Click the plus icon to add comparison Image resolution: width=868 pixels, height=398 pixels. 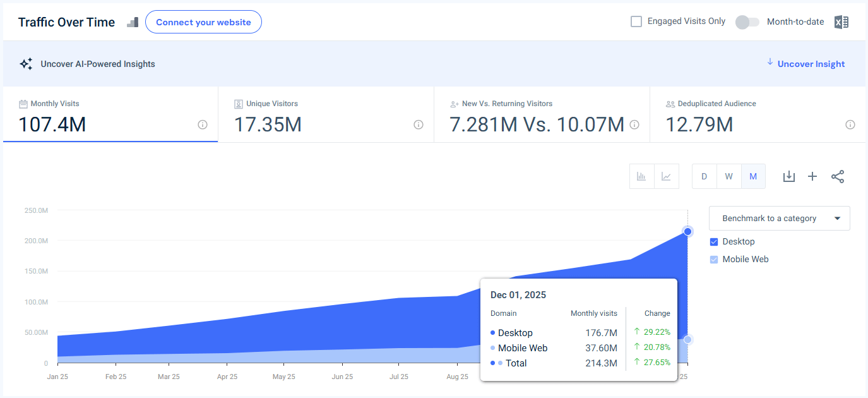click(x=812, y=176)
